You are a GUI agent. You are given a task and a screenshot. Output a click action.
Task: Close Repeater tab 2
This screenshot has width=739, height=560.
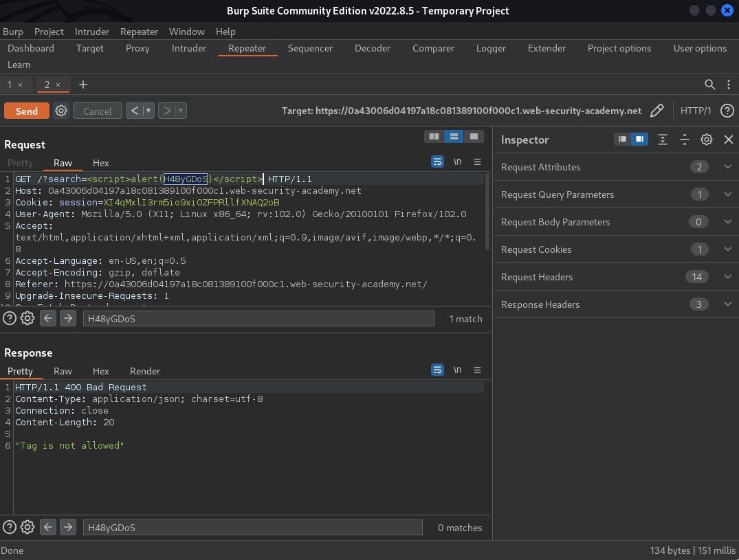(58, 85)
